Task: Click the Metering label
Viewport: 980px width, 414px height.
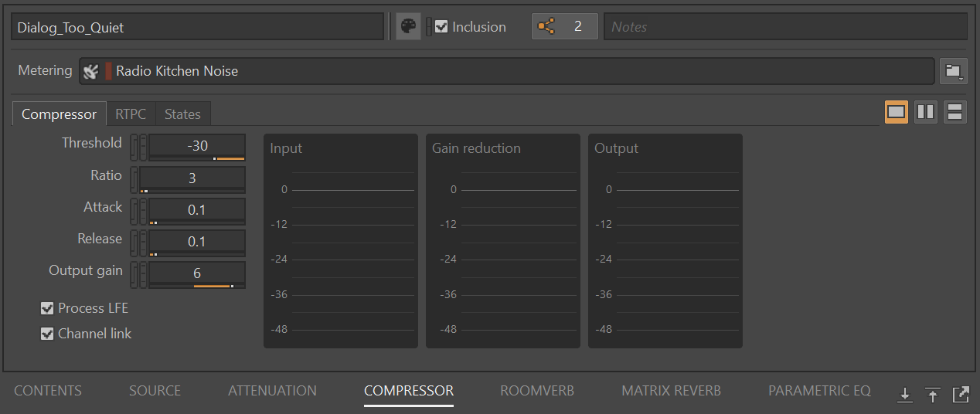Action: [45, 70]
